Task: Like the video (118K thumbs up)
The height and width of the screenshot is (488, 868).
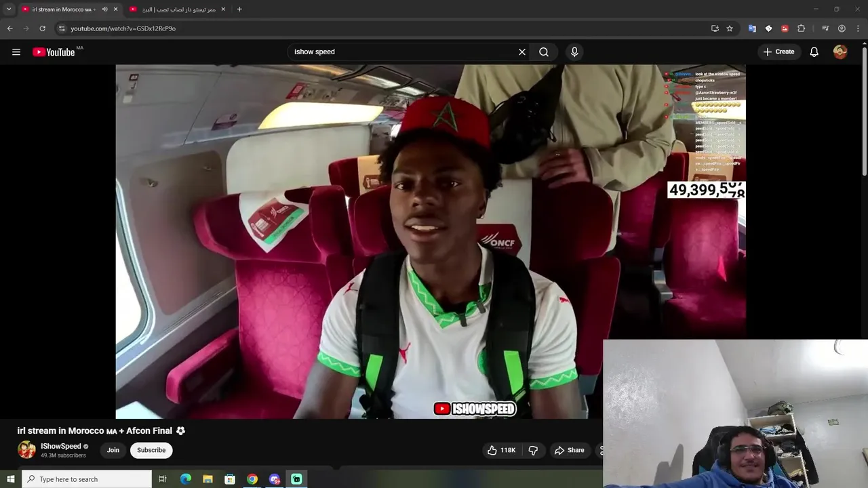Action: tap(501, 450)
